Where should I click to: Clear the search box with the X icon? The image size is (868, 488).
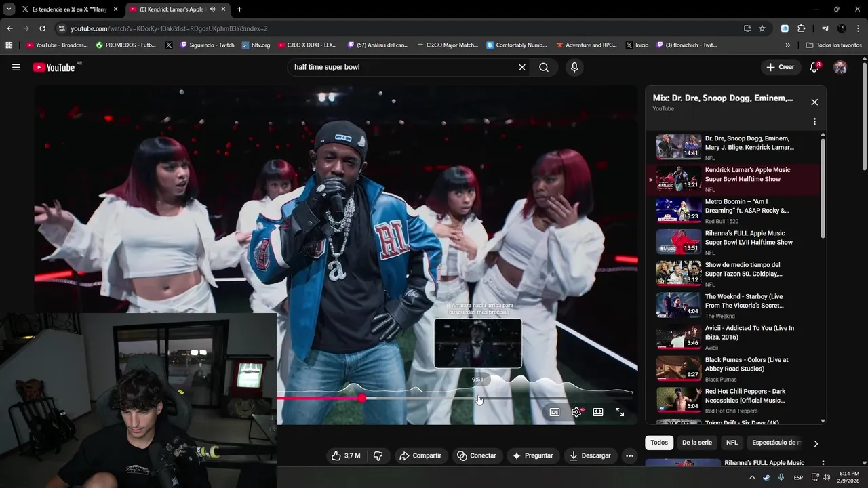click(522, 67)
